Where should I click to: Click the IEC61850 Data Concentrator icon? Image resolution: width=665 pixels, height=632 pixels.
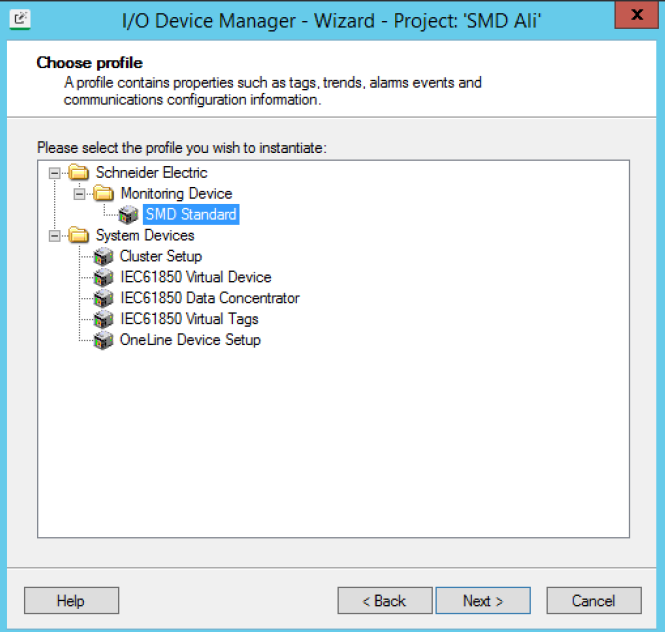103,298
